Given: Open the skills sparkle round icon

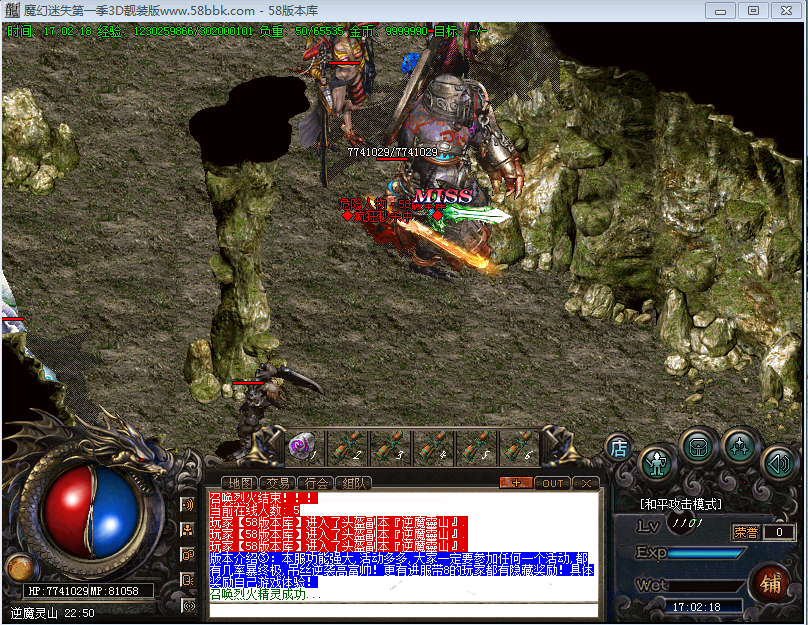Looking at the screenshot, I should tap(740, 447).
